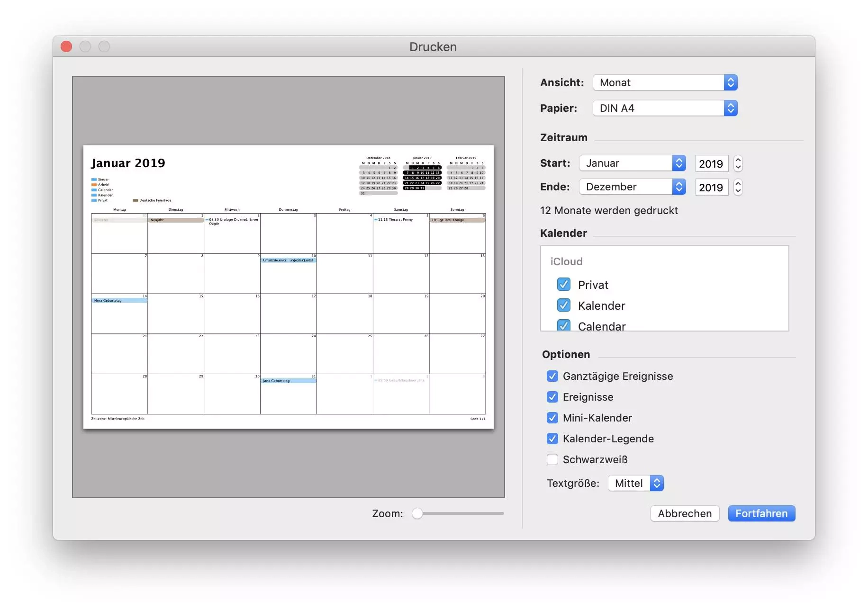Uncheck the Kalender calendar checkbox
868x610 pixels.
coord(564,305)
